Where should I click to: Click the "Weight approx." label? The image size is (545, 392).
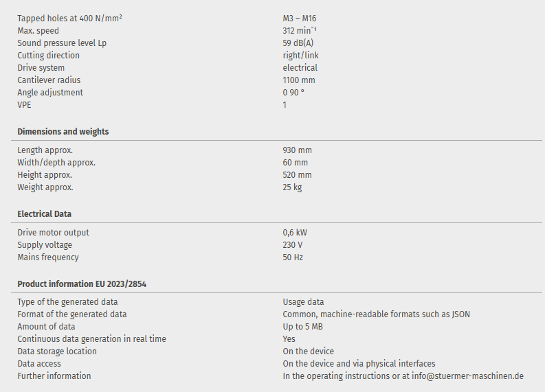(x=45, y=187)
